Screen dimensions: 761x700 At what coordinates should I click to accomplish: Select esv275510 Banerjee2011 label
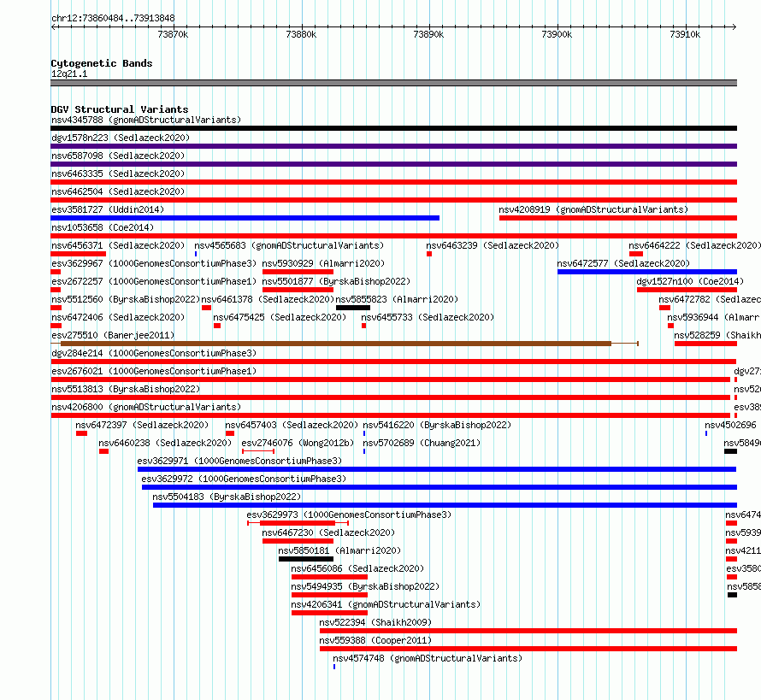click(x=113, y=335)
